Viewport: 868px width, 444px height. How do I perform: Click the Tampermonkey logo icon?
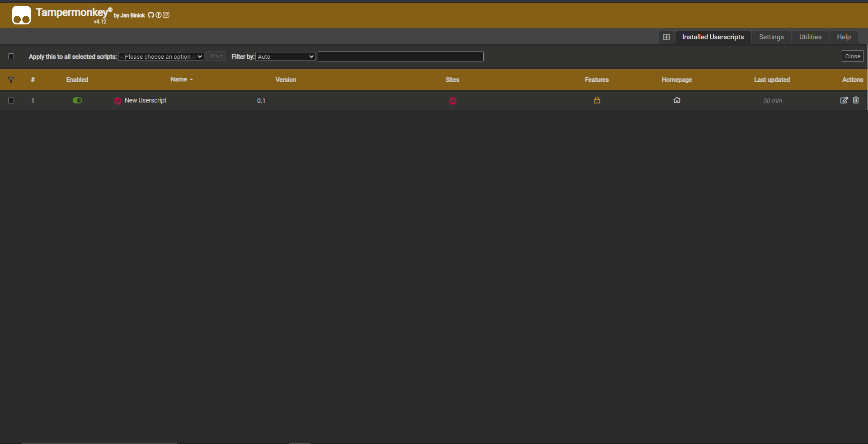click(x=21, y=15)
